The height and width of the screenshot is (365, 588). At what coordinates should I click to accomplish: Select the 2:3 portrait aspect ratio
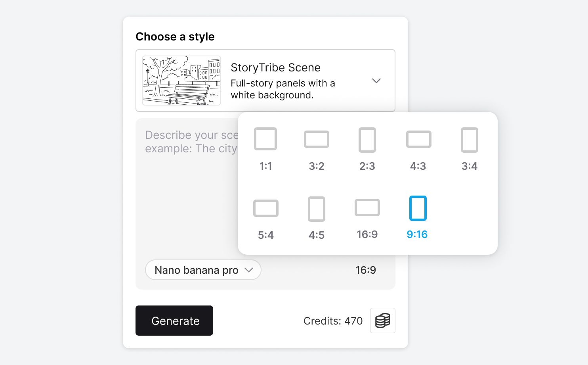tap(367, 149)
